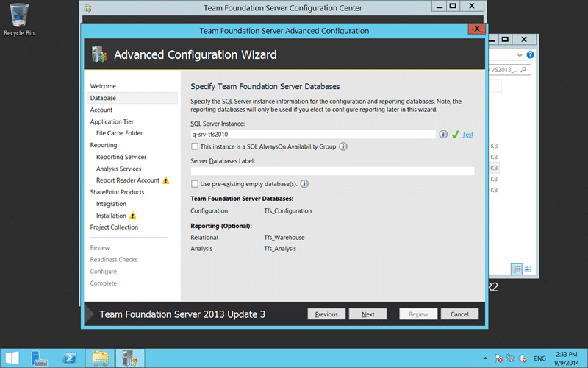Click the help icon in the Explorer window

(530, 54)
